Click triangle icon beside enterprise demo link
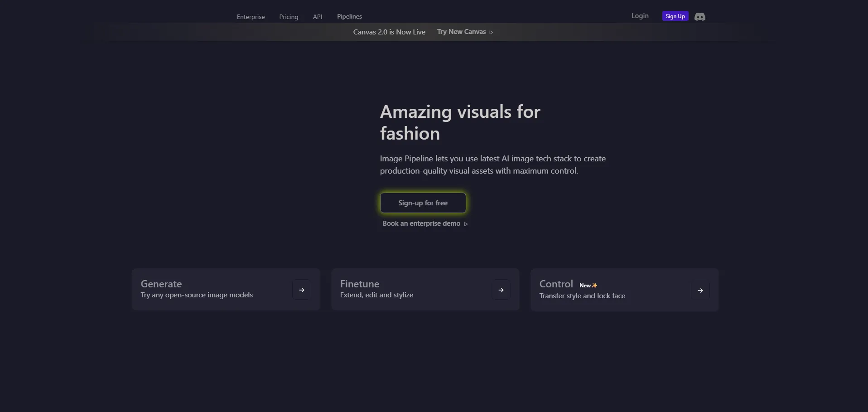The width and height of the screenshot is (868, 412). pos(466,224)
